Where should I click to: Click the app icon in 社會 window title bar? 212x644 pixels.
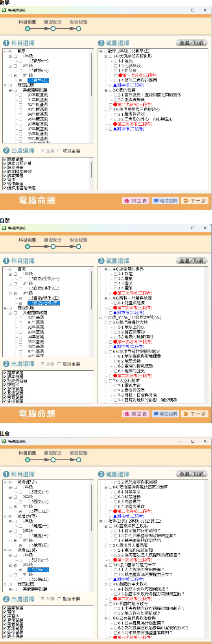[x=4, y=441]
